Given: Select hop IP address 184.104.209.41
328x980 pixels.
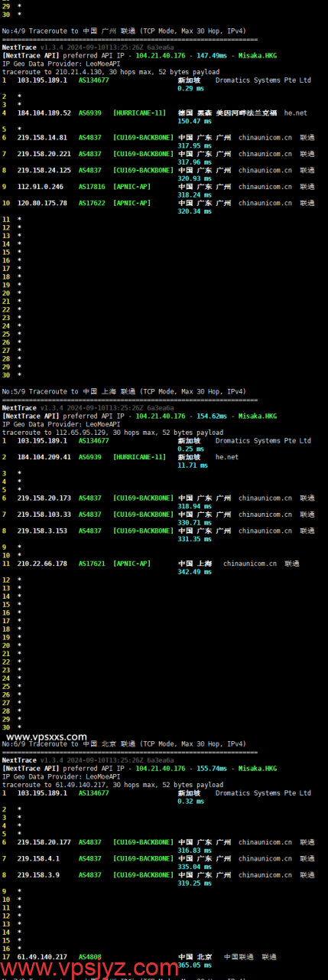Looking at the screenshot, I should coord(44,457).
